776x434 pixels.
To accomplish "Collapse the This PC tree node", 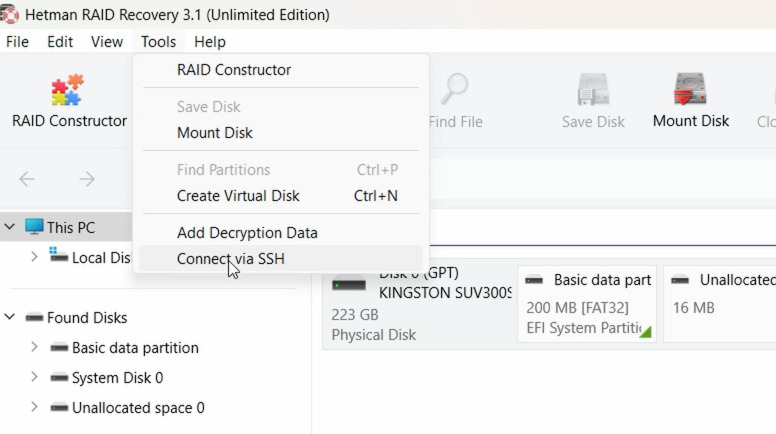I will click(10, 227).
